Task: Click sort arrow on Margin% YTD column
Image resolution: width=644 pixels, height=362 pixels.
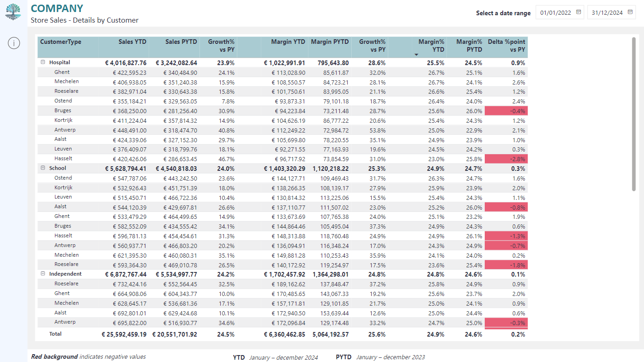Action: 416,54
